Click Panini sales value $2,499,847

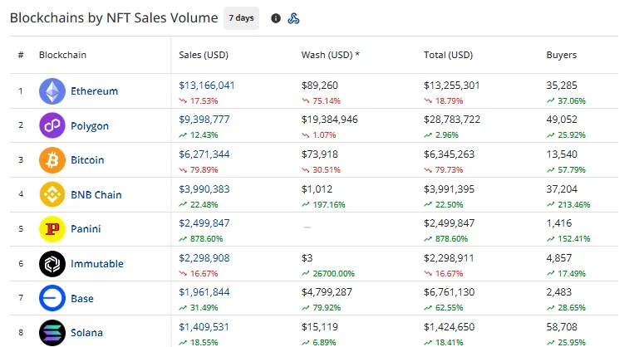coord(204,223)
